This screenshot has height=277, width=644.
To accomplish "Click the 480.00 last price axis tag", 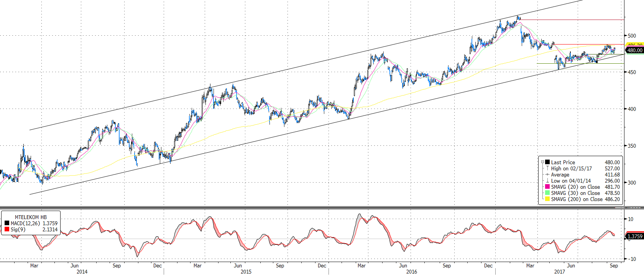I will (634, 50).
